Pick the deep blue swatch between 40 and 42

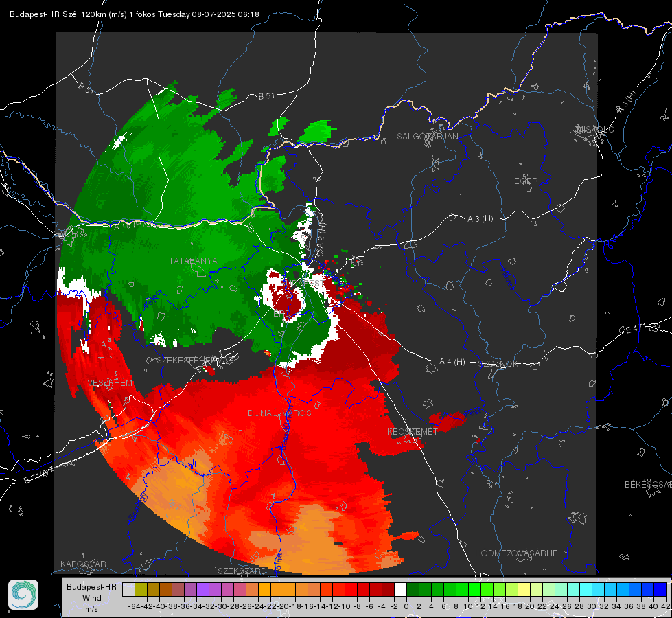coord(660,589)
